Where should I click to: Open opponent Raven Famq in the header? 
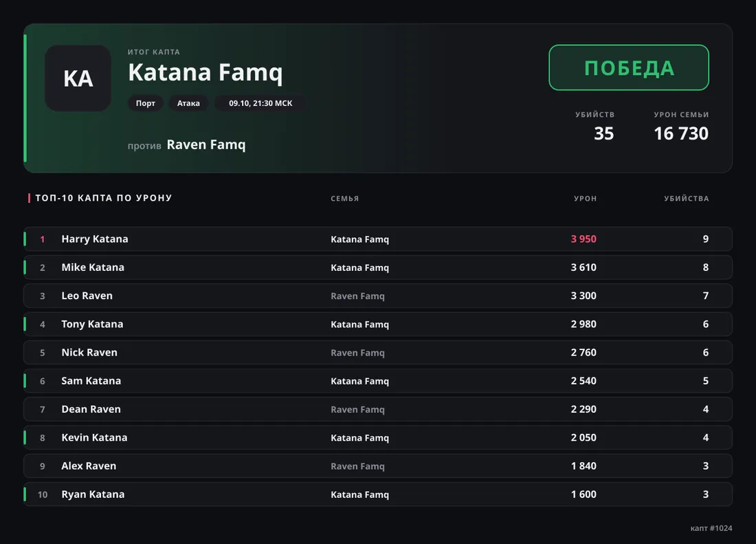[x=206, y=144]
